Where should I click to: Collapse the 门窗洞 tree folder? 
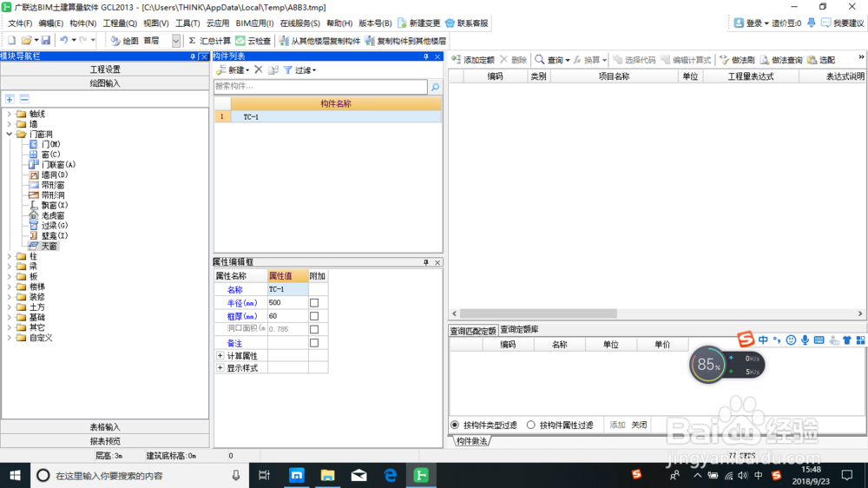pos(9,134)
